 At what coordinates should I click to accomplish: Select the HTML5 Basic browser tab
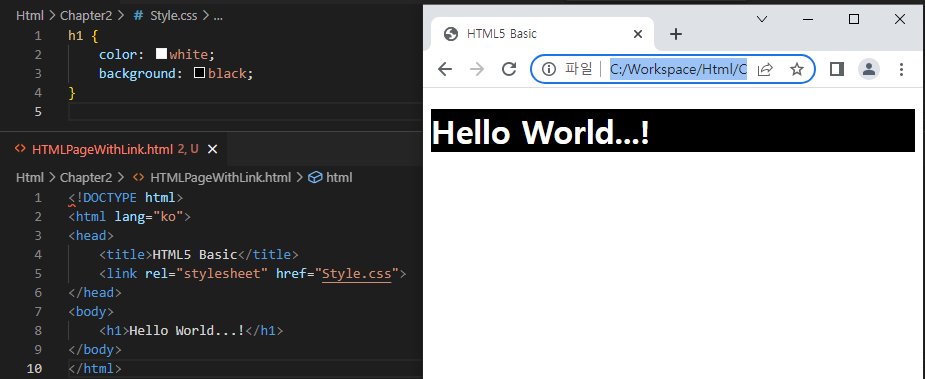tap(543, 34)
